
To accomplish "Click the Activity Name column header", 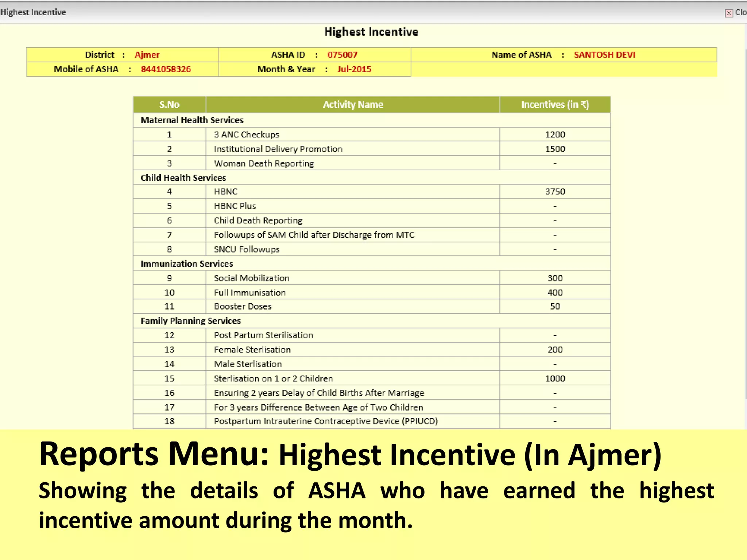I will coord(353,105).
